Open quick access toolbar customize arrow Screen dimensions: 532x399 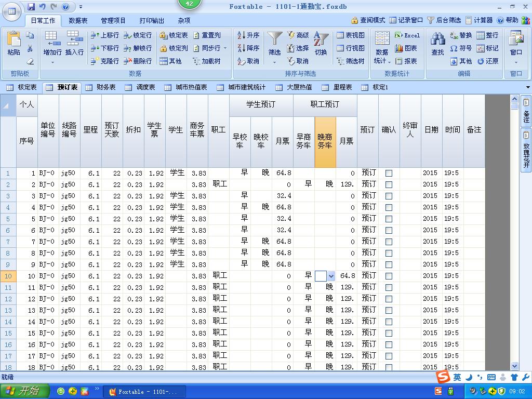(81, 6)
